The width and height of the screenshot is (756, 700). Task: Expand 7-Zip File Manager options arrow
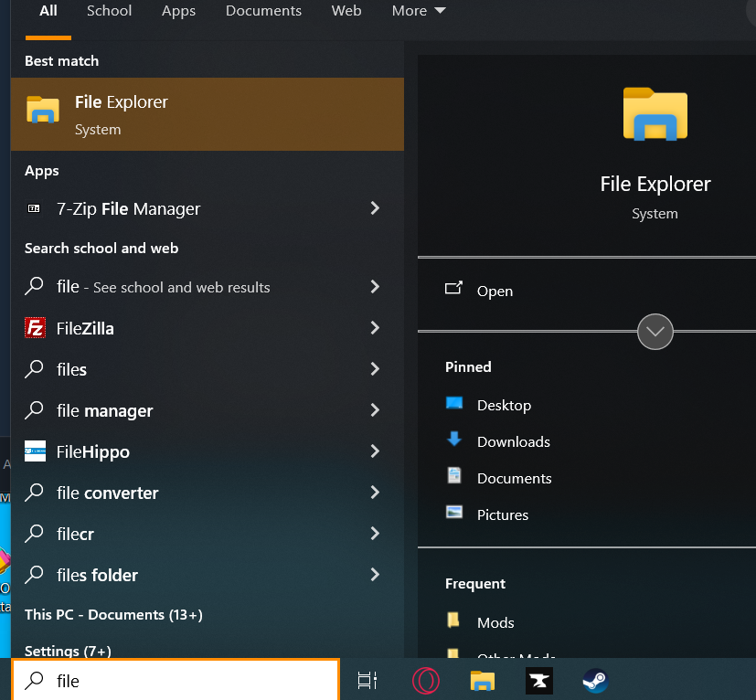375,208
